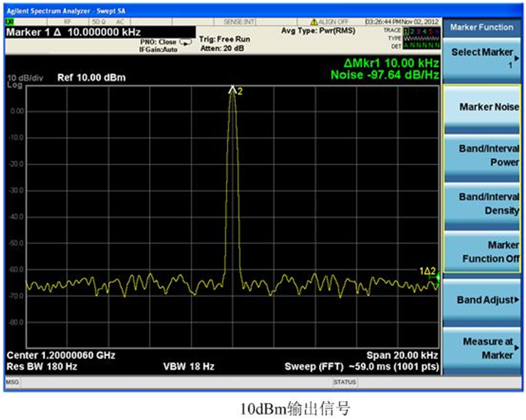The image size is (526, 420).
Task: Open the Measure at Marker submenu
Action: pyautogui.click(x=483, y=348)
